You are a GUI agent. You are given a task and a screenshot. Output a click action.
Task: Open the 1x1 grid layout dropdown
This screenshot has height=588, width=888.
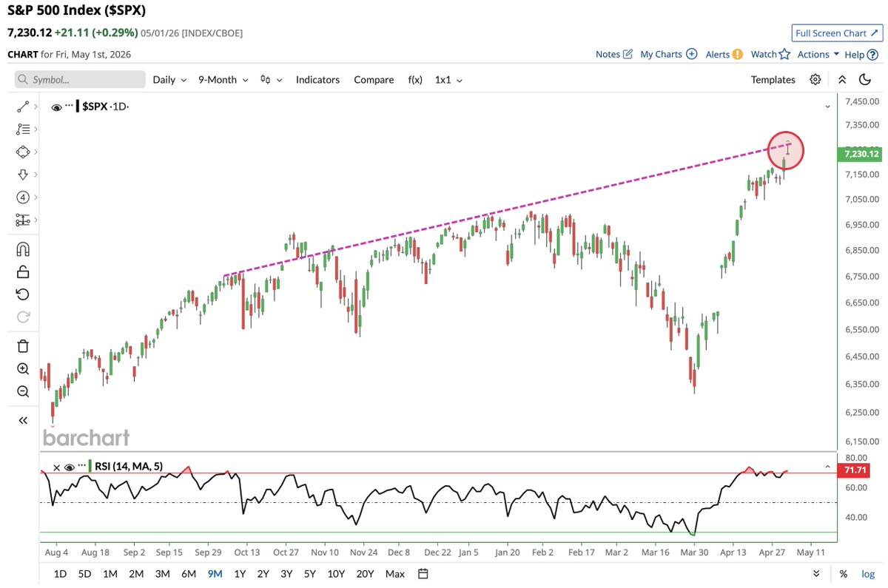tap(448, 80)
